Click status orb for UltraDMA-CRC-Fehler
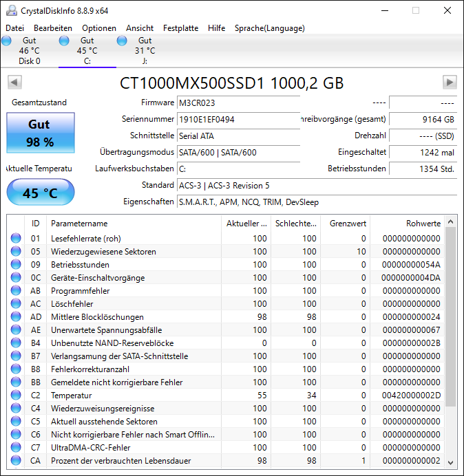464x476 pixels. 16,447
